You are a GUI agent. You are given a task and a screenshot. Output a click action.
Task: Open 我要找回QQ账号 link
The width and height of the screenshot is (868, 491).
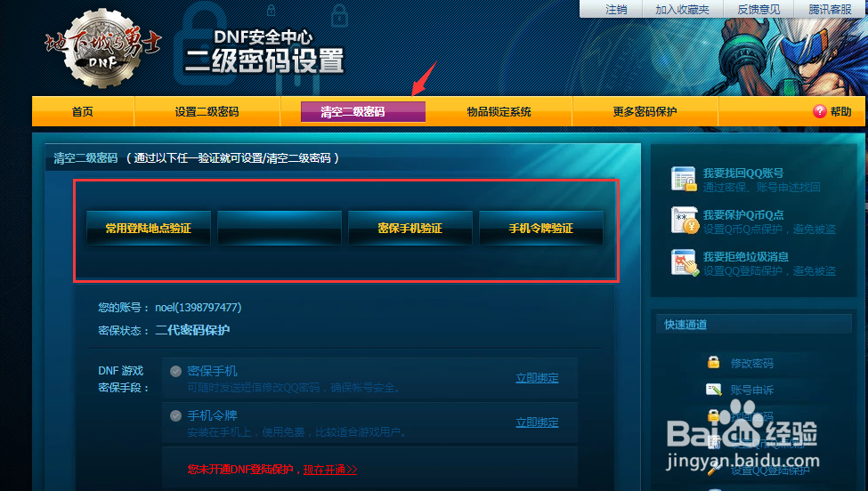pos(742,173)
